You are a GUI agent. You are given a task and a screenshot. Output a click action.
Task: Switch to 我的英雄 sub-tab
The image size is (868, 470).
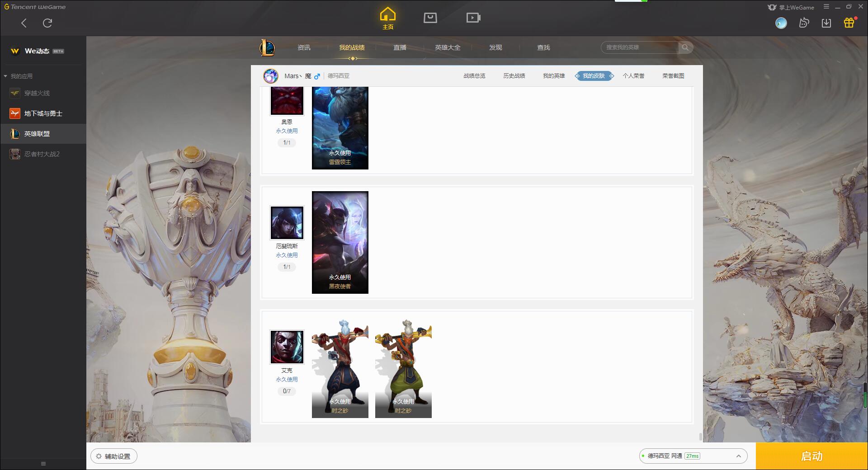point(554,76)
